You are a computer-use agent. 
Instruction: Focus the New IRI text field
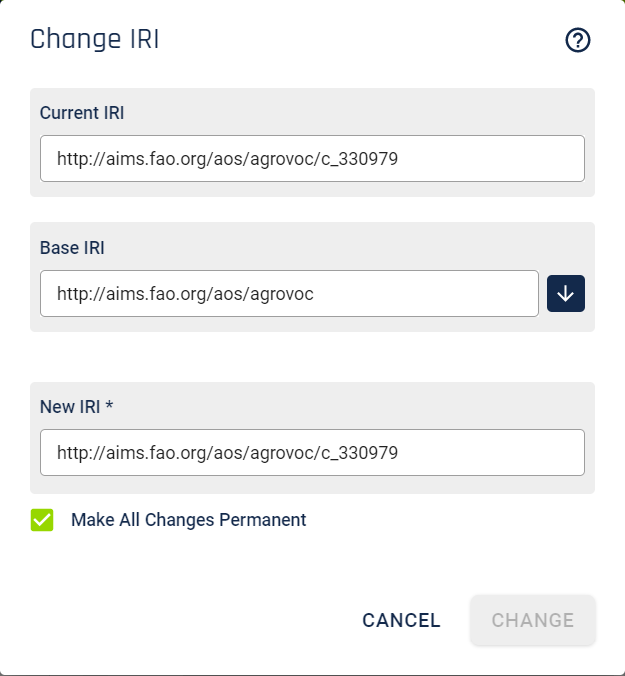tap(312, 453)
